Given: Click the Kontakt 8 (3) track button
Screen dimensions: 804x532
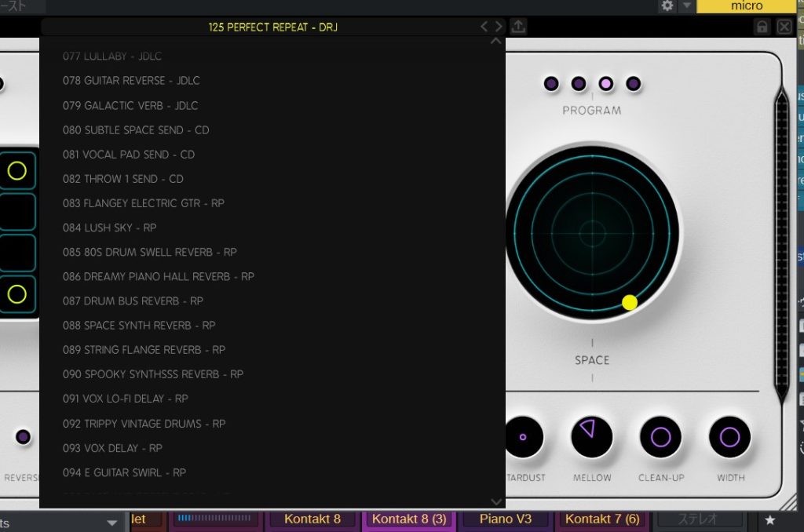Looking at the screenshot, I should point(408,519).
